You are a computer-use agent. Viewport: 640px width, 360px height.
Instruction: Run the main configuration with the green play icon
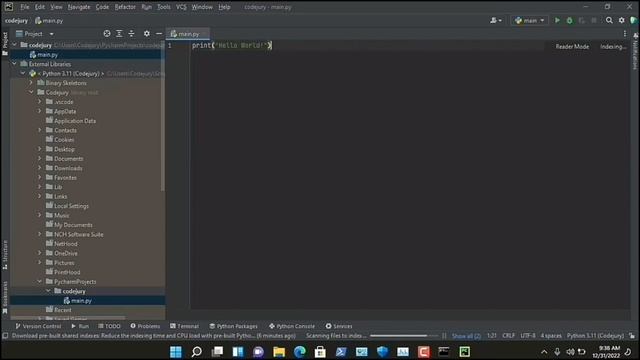click(557, 20)
